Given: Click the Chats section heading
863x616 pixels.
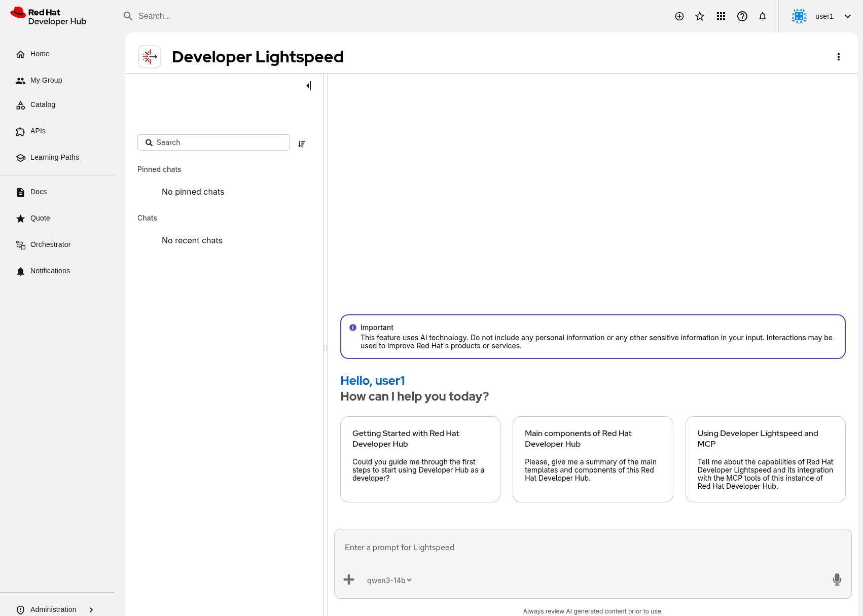Looking at the screenshot, I should (147, 218).
